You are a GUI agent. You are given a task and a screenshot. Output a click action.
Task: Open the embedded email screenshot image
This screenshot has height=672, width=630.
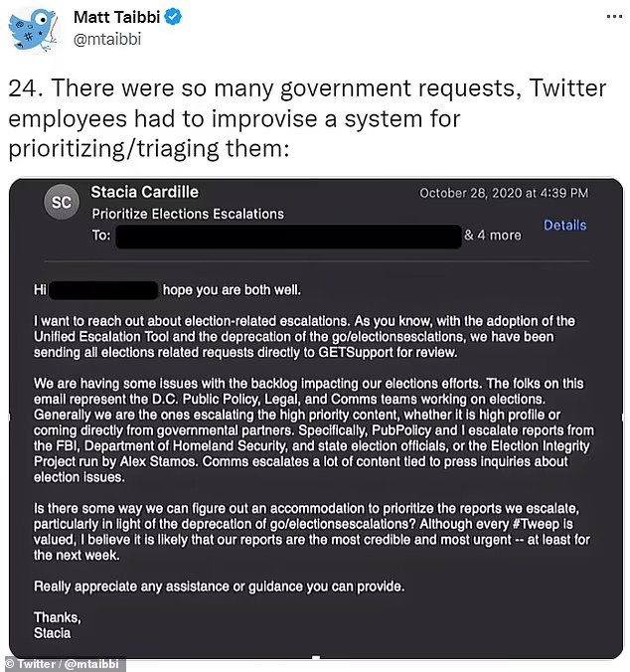pyautogui.click(x=316, y=419)
